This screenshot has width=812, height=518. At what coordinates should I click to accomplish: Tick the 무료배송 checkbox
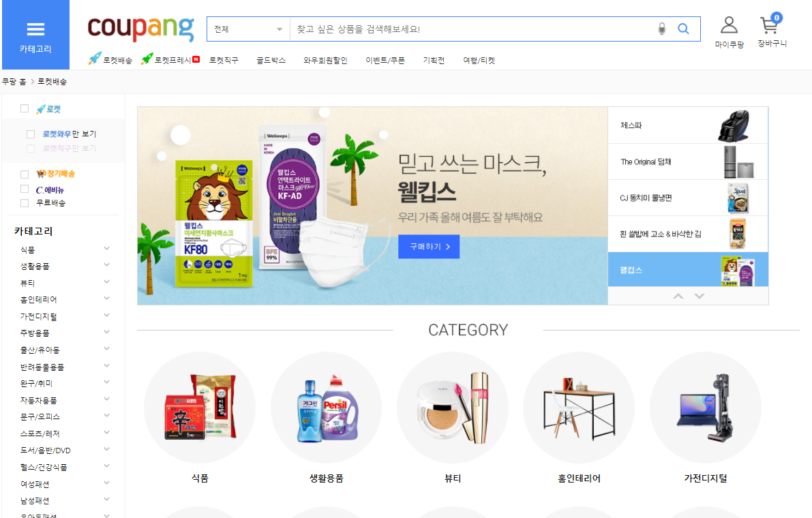pos(25,203)
